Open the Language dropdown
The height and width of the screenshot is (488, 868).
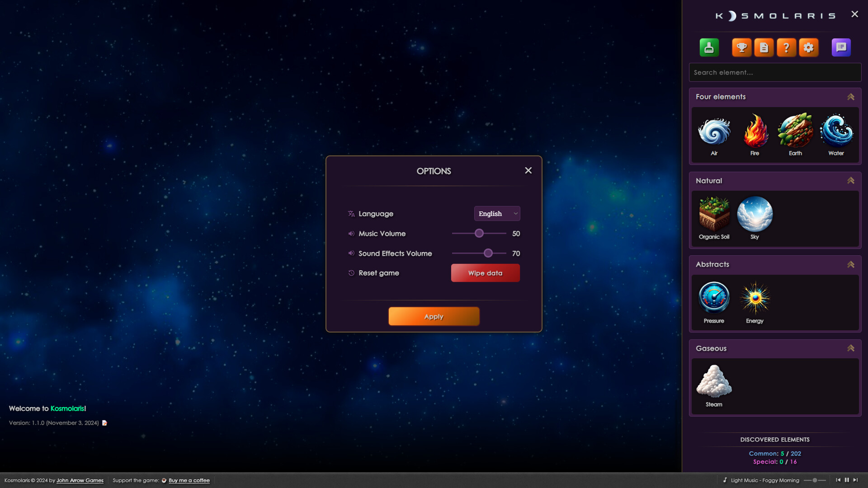(x=496, y=213)
